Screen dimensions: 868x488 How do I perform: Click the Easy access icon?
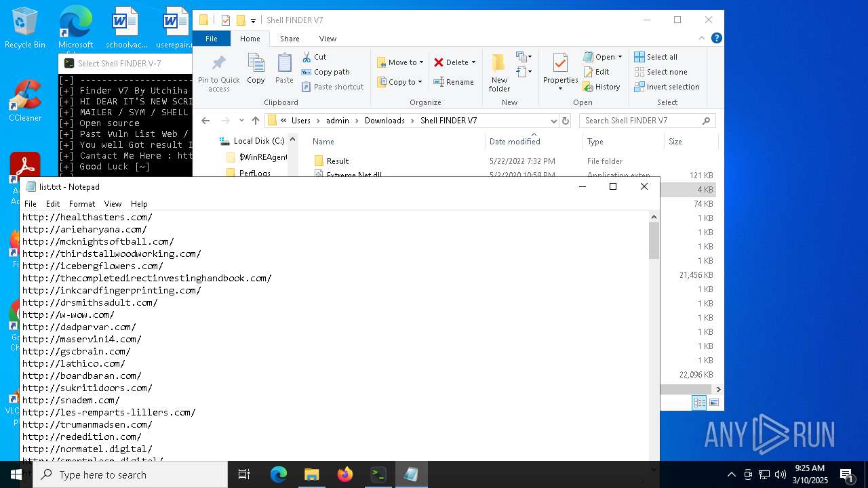(524, 71)
